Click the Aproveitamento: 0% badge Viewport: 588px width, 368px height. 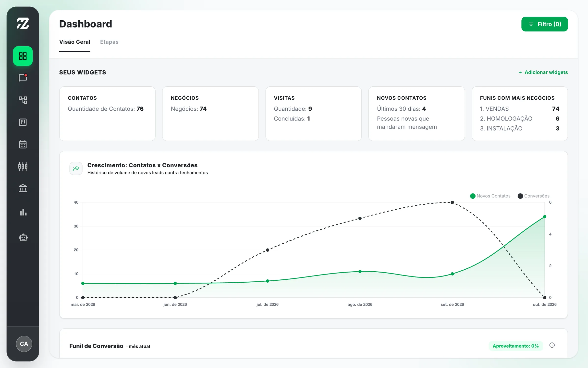[515, 346]
